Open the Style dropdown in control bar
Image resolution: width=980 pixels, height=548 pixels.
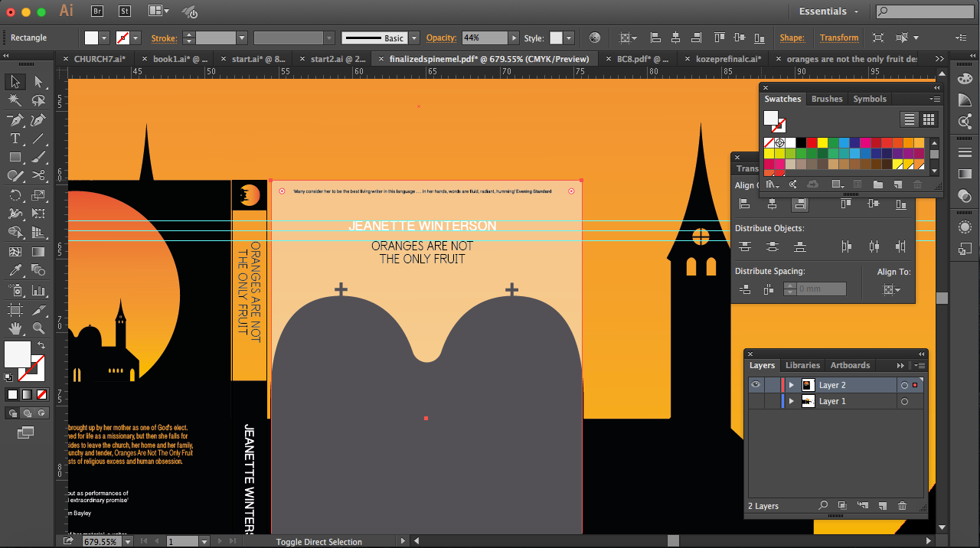(x=568, y=38)
